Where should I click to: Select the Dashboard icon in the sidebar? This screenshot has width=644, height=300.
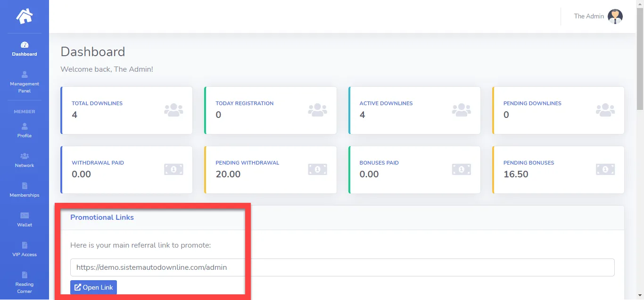click(x=24, y=46)
